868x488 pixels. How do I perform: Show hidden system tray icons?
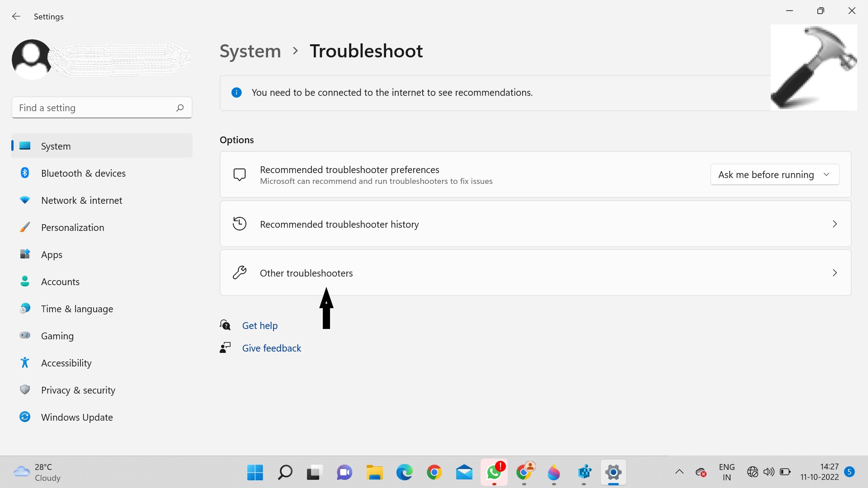679,472
